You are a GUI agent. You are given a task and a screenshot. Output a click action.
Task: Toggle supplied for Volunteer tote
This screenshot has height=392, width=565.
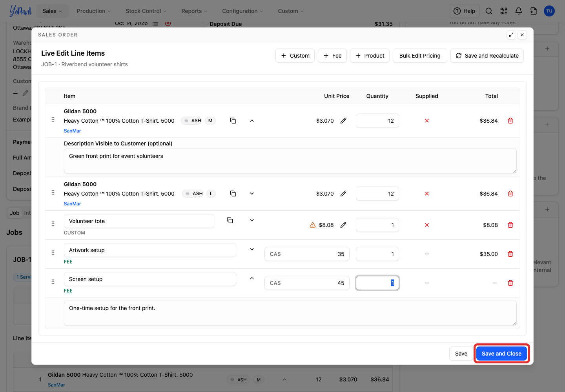[x=427, y=225]
